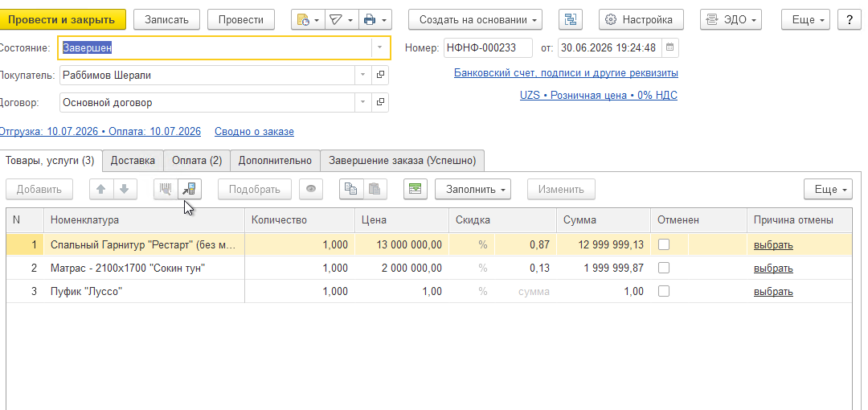Expand the Договор dropdown arrow
Screen dimensions: 868x410
point(362,102)
